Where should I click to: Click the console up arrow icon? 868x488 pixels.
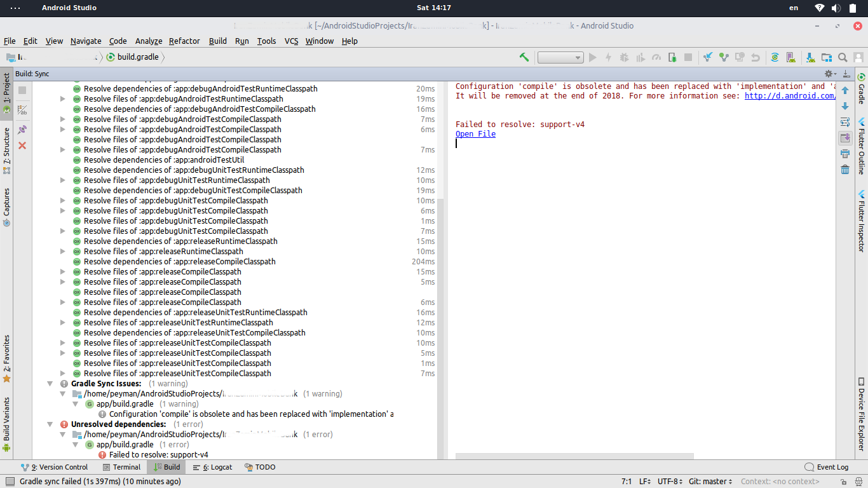pos(845,90)
